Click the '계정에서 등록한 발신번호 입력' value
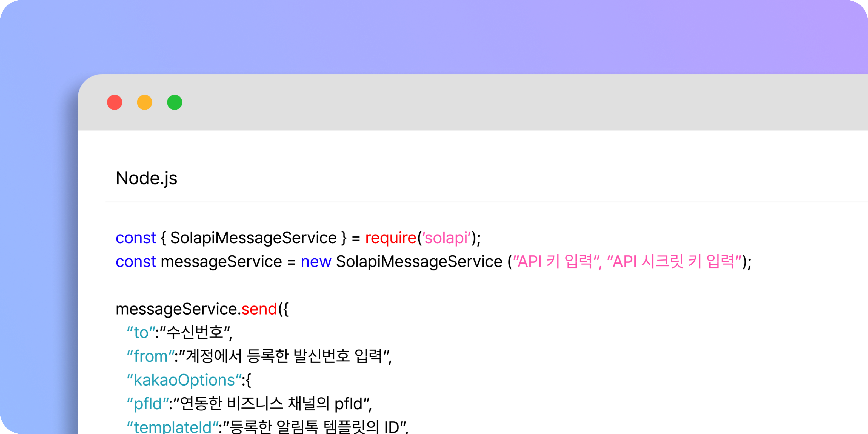 pos(284,356)
